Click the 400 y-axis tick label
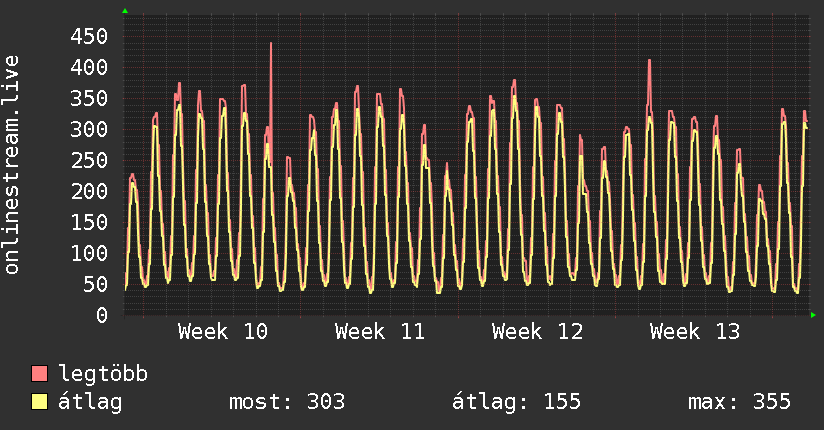The height and width of the screenshot is (430, 824). (89, 67)
